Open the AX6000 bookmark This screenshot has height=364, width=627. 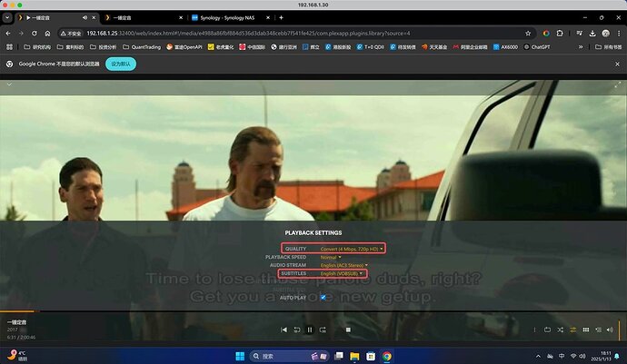pos(505,47)
